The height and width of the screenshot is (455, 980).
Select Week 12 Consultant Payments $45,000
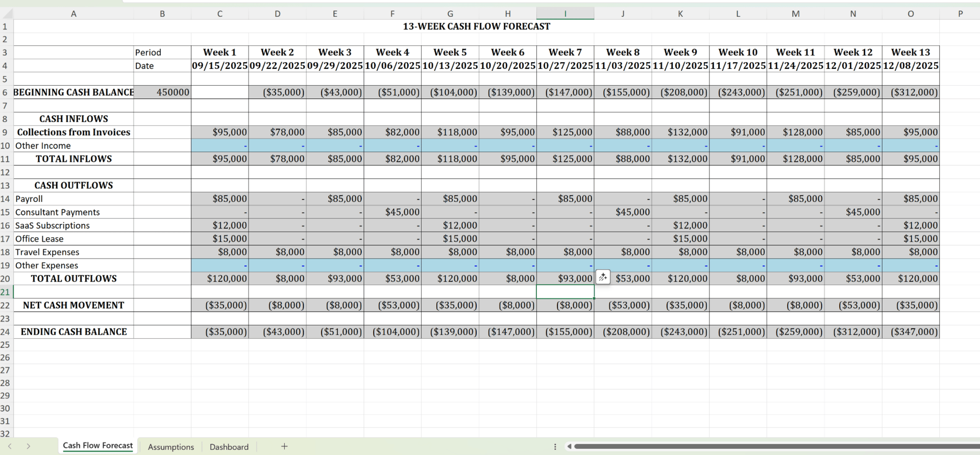[x=853, y=212]
